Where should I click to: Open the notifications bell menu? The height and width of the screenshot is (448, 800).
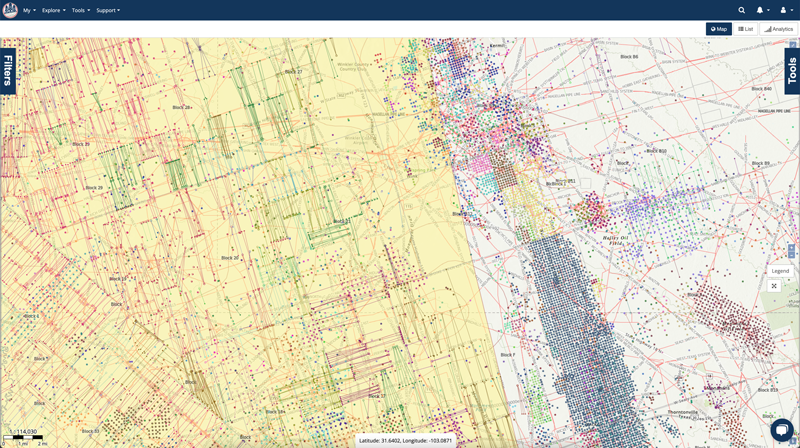(x=761, y=10)
